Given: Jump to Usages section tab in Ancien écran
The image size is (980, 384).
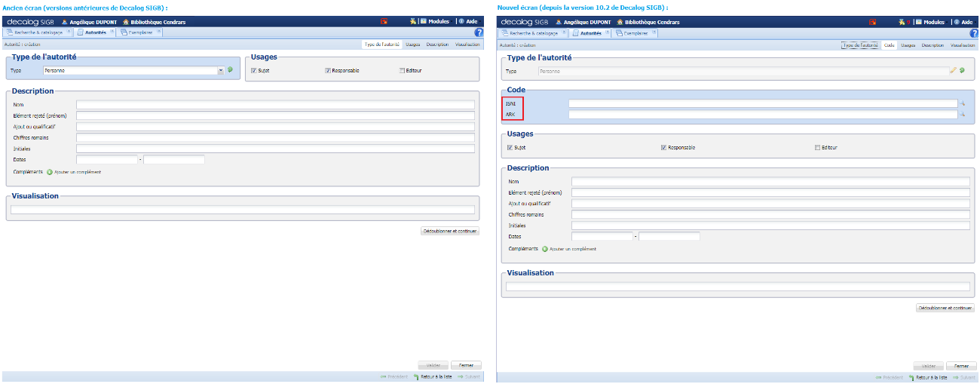Looking at the screenshot, I should coord(413,45).
